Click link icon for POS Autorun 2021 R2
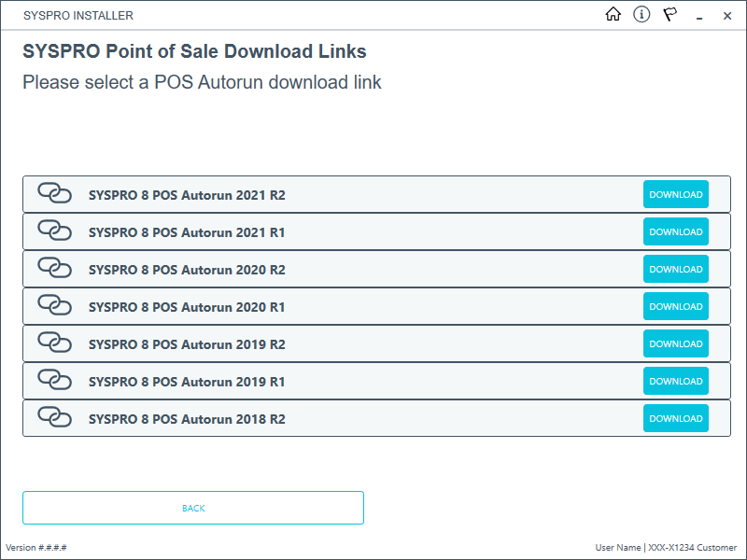 [x=54, y=193]
